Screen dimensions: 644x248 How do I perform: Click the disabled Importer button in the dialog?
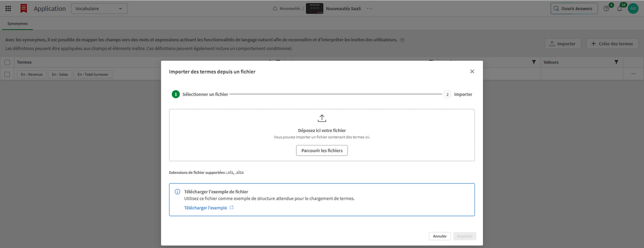coord(465,236)
